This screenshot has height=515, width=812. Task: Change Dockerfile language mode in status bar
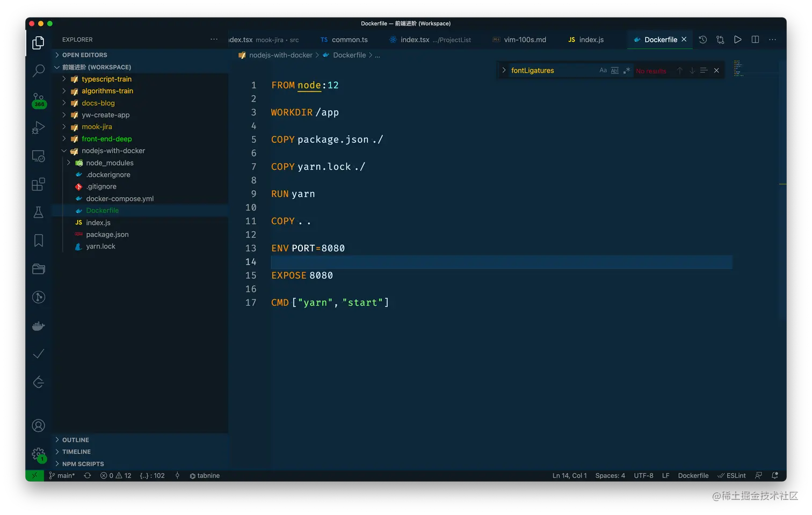click(693, 476)
